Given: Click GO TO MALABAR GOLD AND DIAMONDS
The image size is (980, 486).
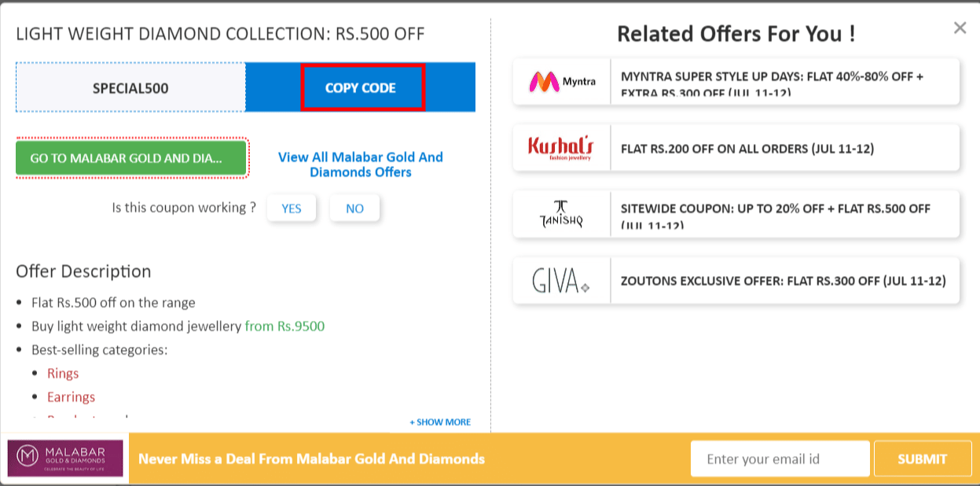Looking at the screenshot, I should point(130,158).
